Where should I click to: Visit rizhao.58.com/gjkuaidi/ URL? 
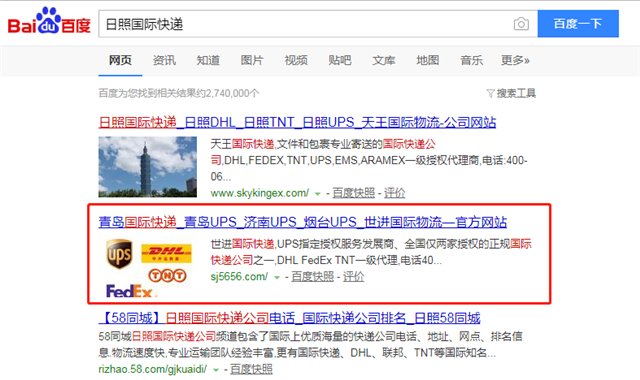click(x=153, y=369)
